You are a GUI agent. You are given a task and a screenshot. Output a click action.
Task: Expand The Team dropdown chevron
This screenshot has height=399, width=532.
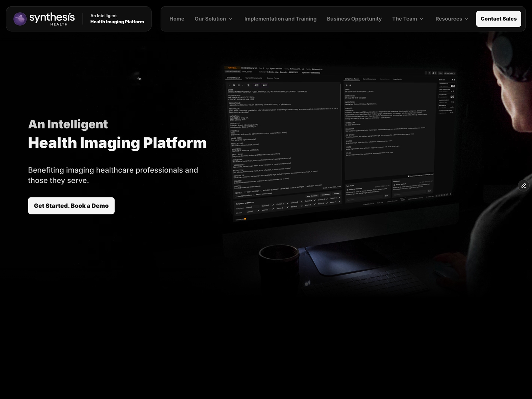pos(422,19)
